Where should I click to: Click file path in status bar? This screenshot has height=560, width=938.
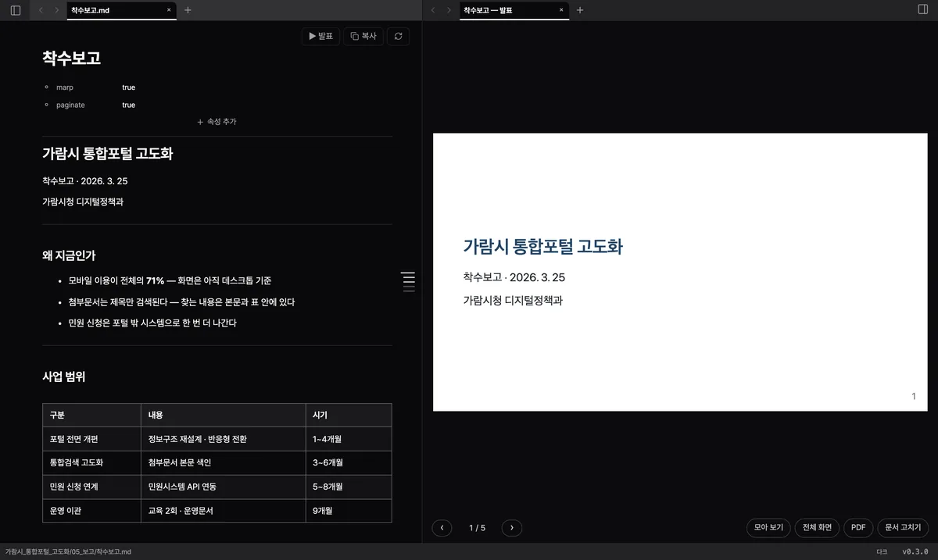point(68,551)
